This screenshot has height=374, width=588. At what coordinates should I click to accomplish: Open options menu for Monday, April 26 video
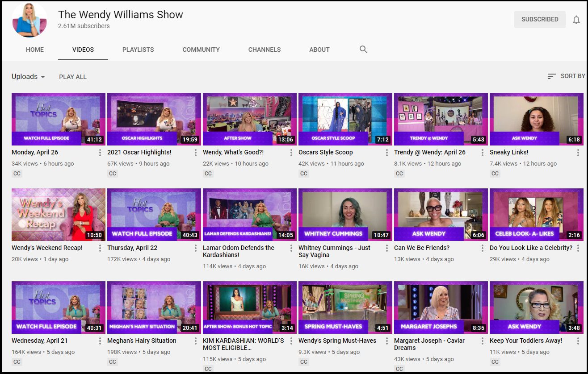coord(100,153)
